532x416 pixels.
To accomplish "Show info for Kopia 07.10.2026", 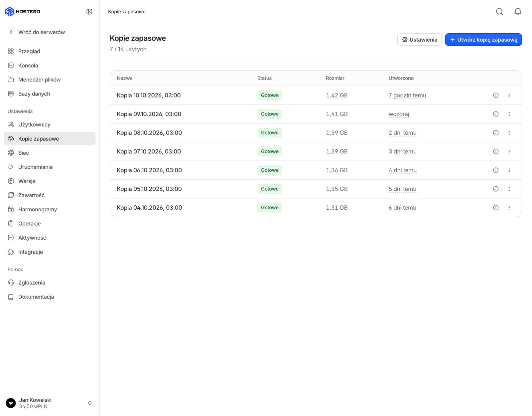I will click(496, 151).
